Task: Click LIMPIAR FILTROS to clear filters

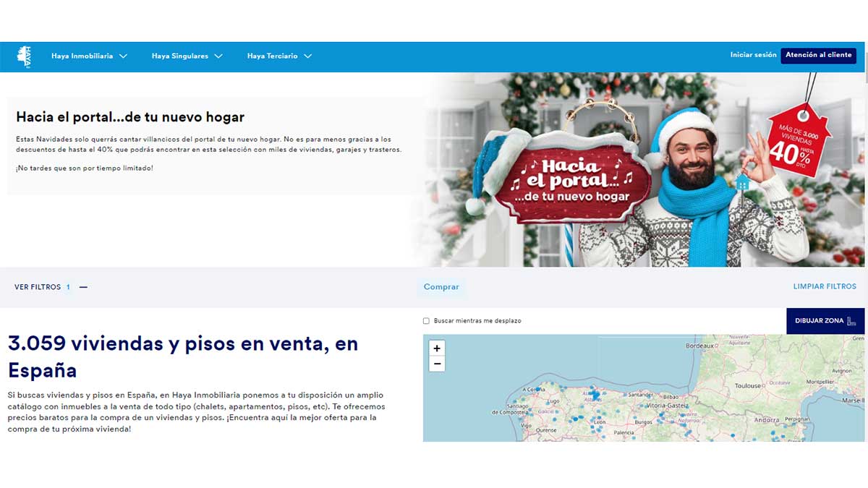Action: (x=825, y=286)
